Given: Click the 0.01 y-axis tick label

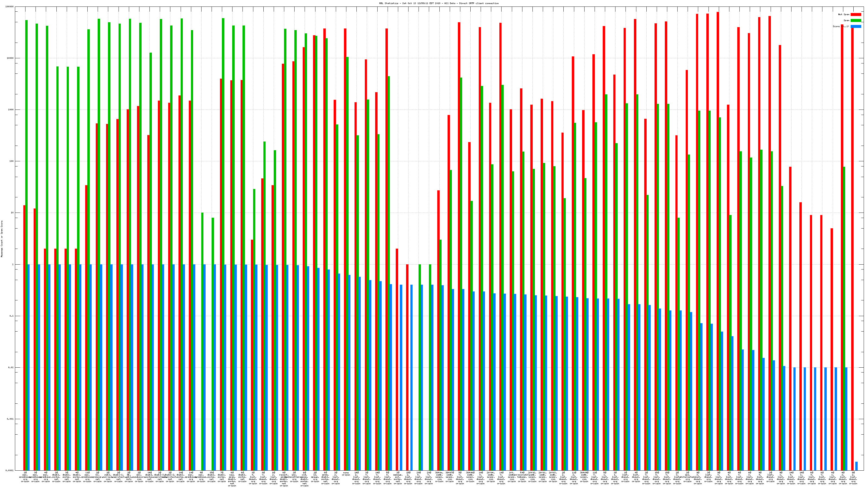Looking at the screenshot, I should tap(11, 367).
